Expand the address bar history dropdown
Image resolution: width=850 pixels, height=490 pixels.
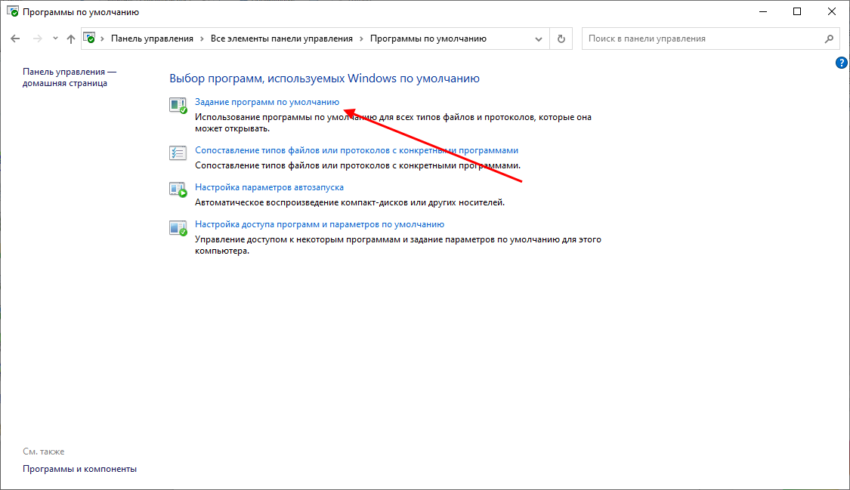point(538,39)
